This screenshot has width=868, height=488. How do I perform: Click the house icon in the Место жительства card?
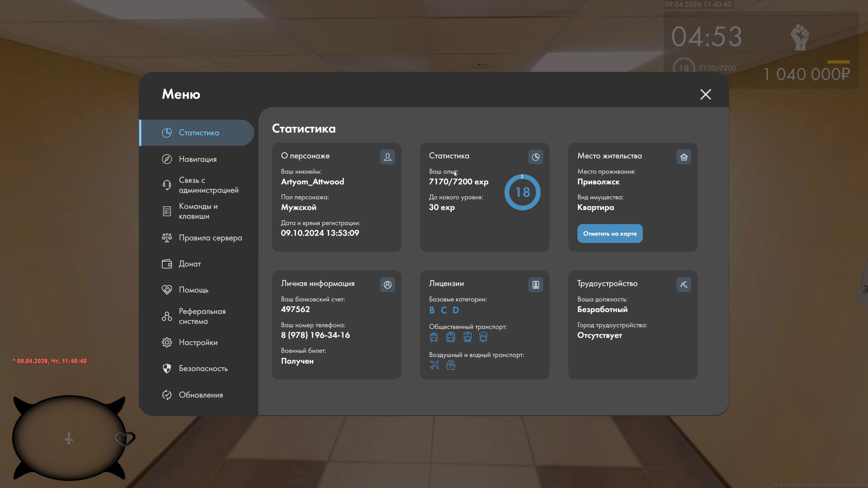[684, 157]
